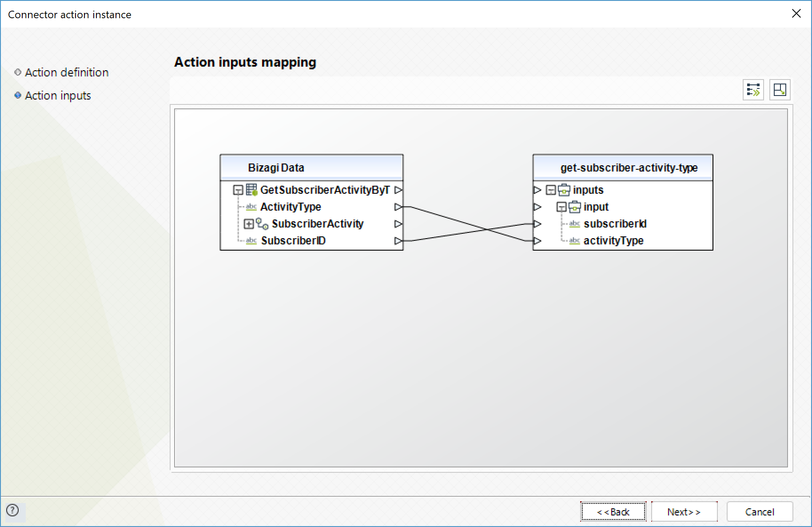812x527 pixels.
Task: Click the output connector arrow of GetSubscriberActivityByT
Action: tap(398, 190)
